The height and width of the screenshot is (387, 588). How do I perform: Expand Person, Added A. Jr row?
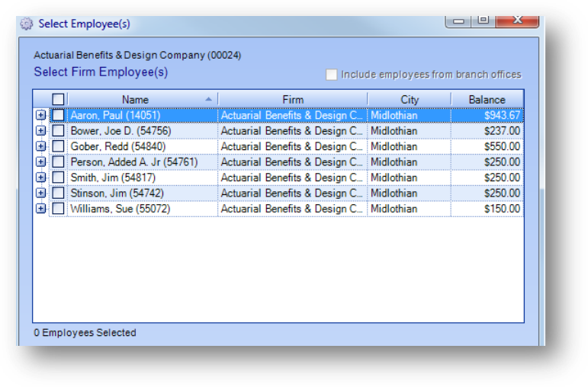pos(41,162)
